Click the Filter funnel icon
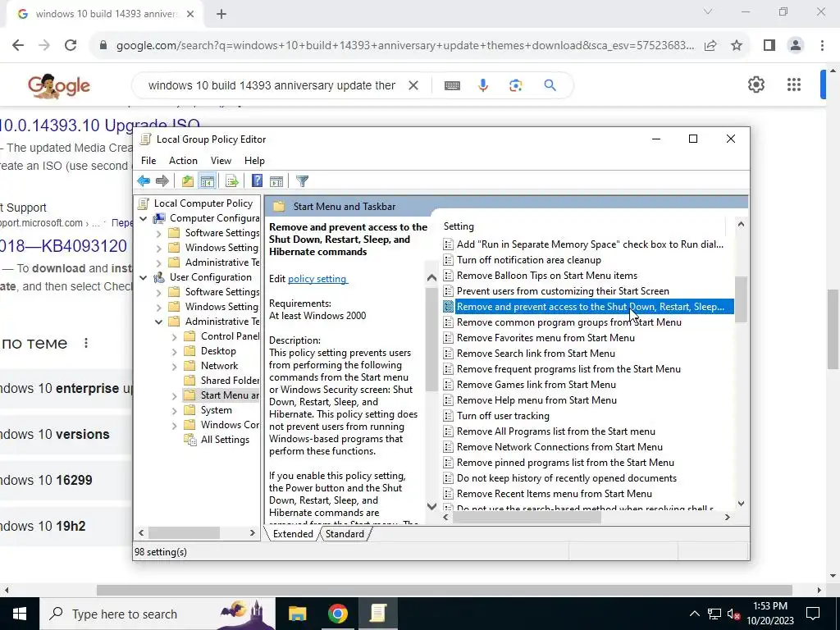Screen dimensions: 840x630 (x=302, y=181)
